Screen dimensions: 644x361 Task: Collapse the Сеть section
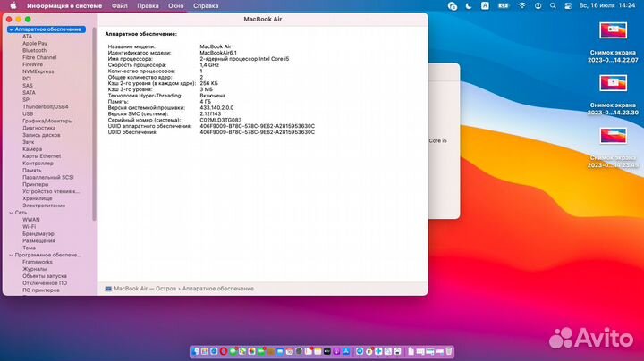pos(11,213)
